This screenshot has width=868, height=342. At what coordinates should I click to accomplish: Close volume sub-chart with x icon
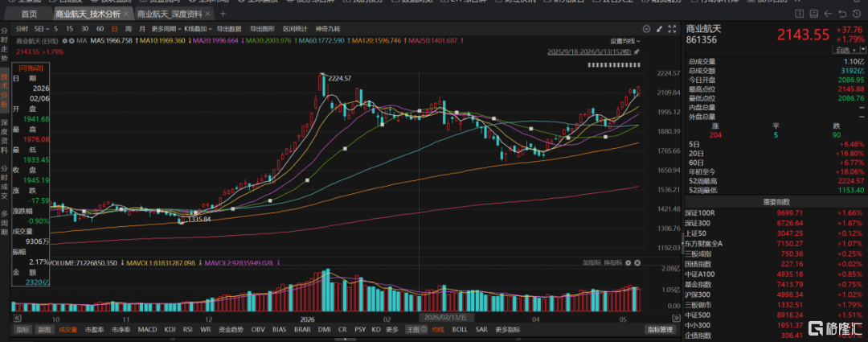(x=637, y=262)
